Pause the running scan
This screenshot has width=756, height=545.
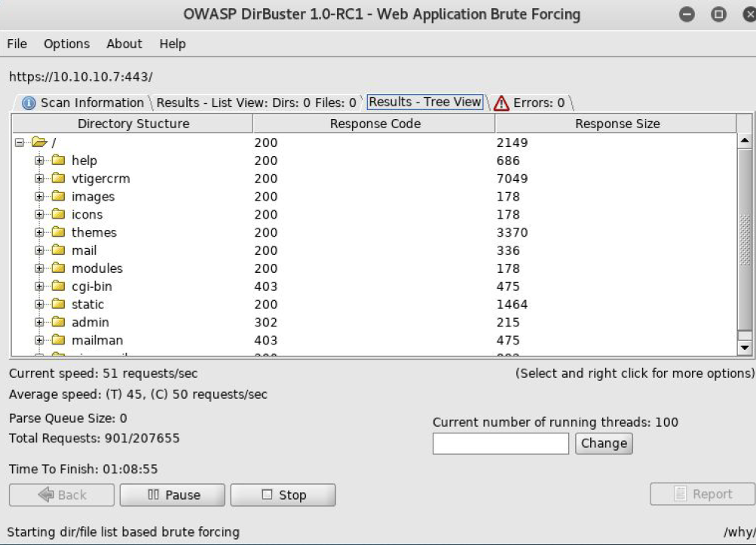[x=174, y=495]
